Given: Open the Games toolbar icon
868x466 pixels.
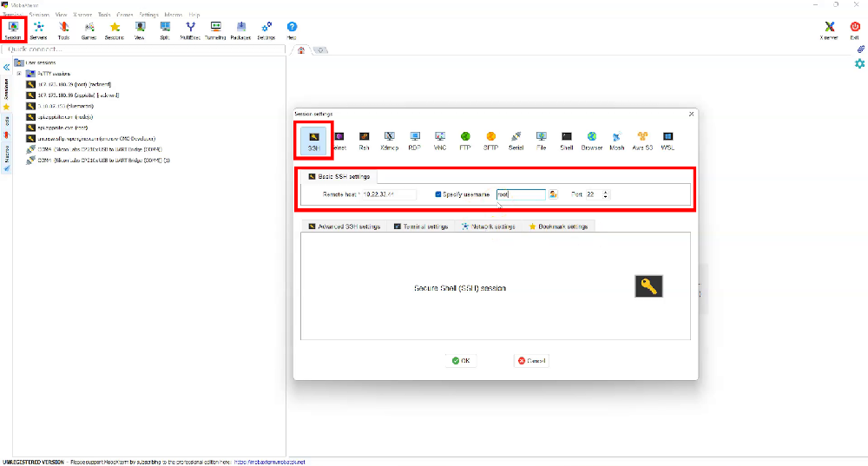Looking at the screenshot, I should click(89, 30).
